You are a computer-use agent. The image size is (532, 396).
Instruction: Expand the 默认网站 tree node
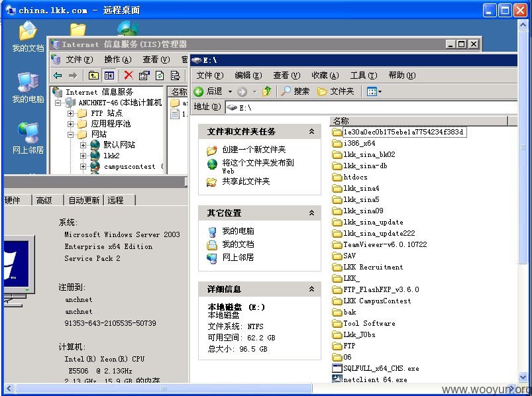click(83, 145)
